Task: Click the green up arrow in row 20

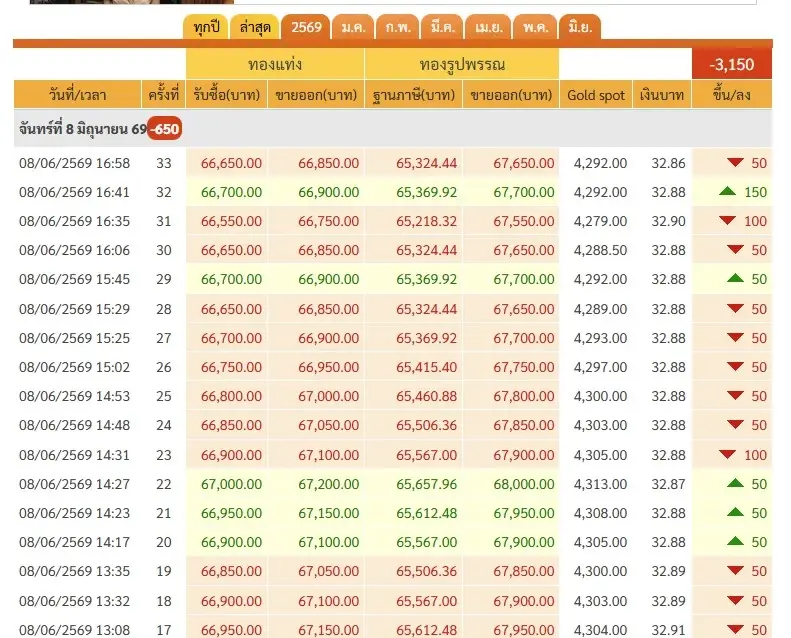Action: 736,541
